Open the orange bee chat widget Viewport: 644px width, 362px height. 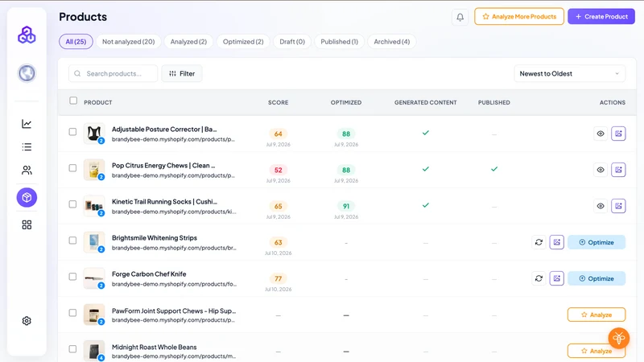(618, 338)
